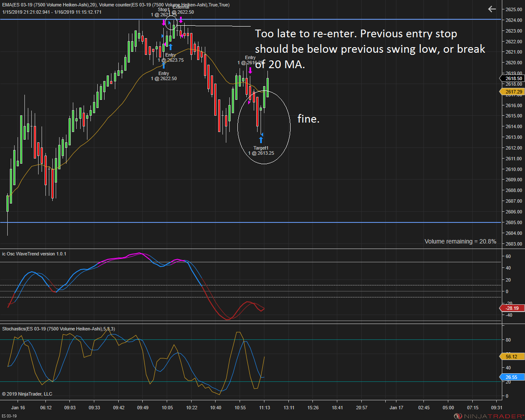Click the 2603.00 price axis label
525x420 pixels.
click(x=513, y=244)
